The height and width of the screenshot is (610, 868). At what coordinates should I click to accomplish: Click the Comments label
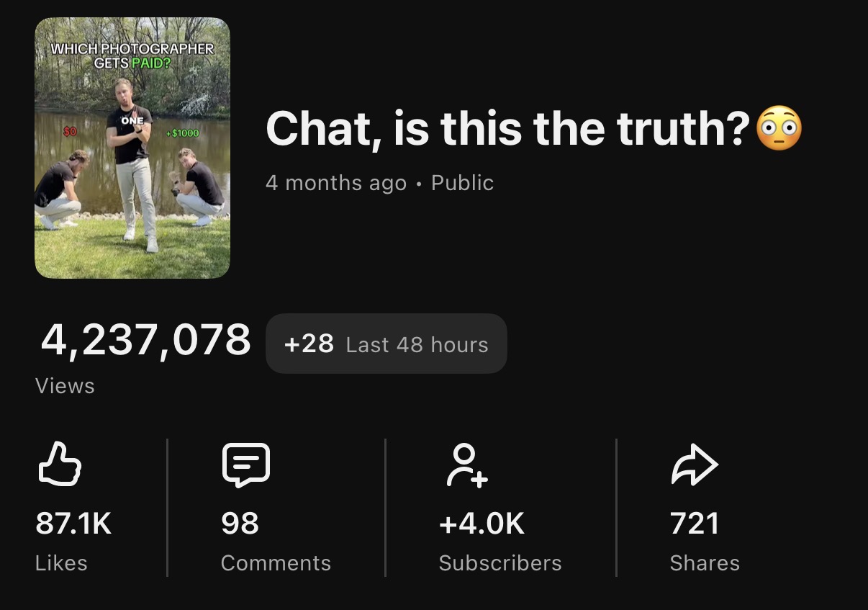(276, 563)
